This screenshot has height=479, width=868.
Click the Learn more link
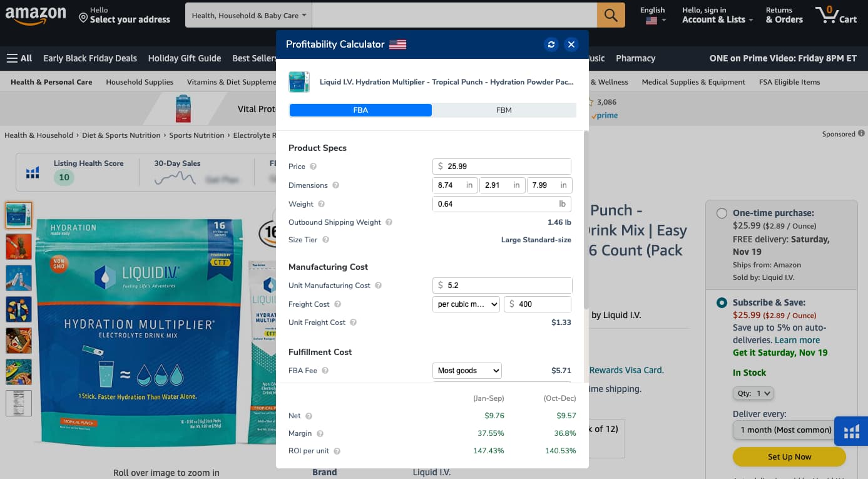pos(797,340)
